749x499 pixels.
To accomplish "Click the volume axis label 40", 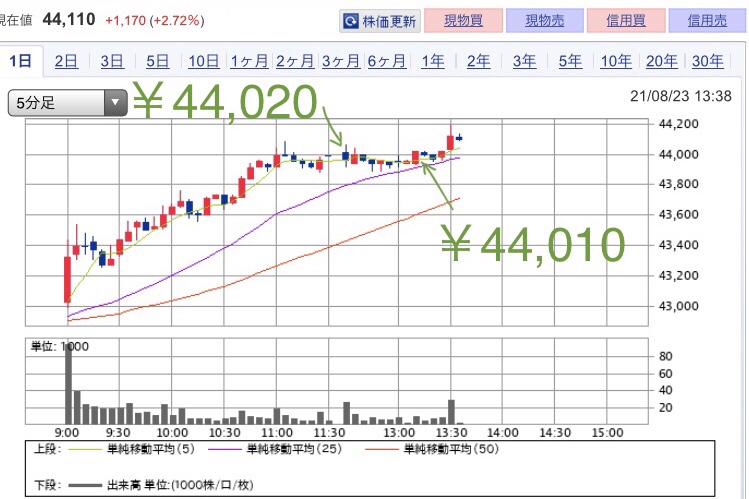I will click(665, 390).
